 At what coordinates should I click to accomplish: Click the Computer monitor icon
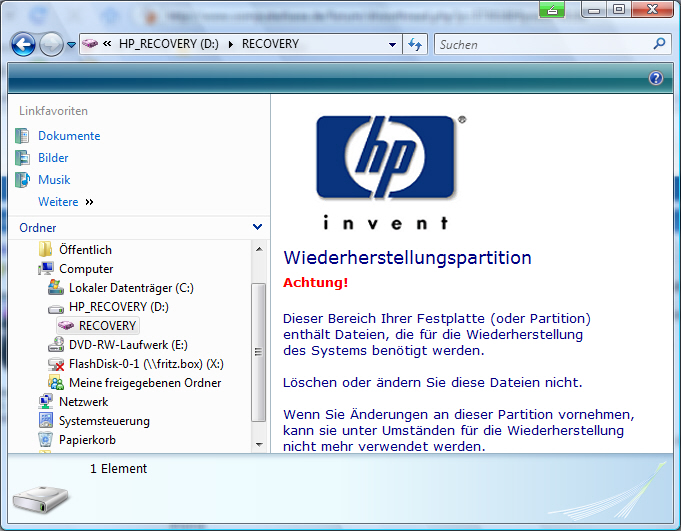[46, 269]
